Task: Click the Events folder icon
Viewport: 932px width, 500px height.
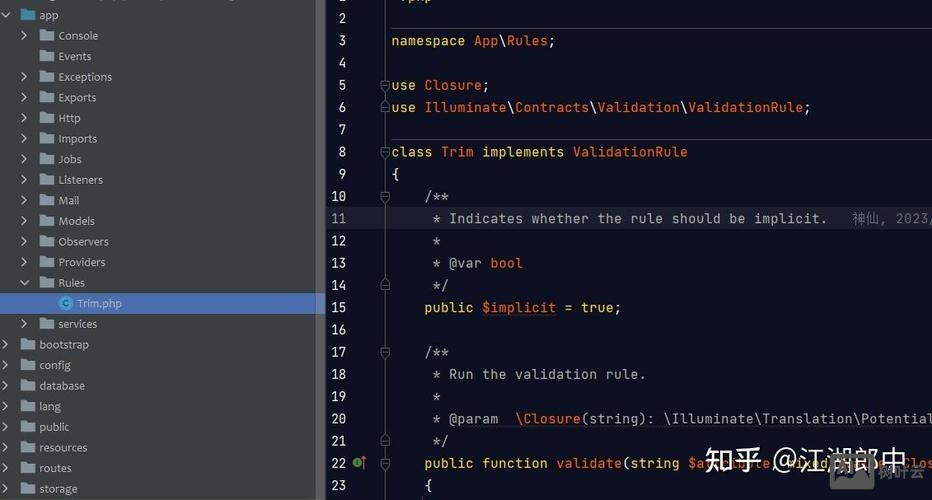Action: click(47, 56)
